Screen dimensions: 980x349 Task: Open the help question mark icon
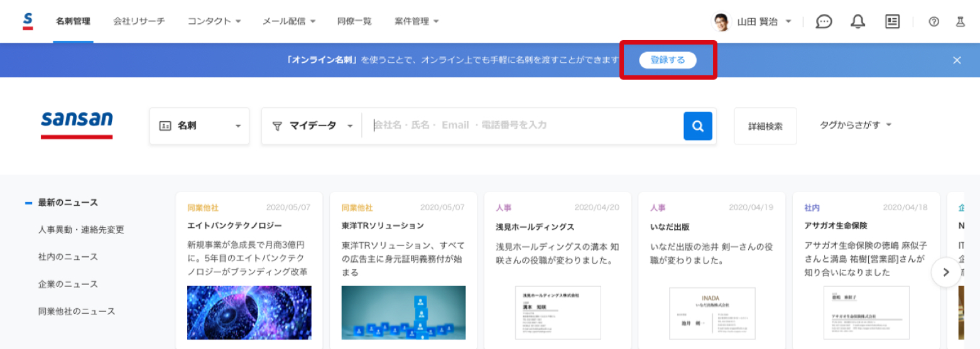click(x=934, y=21)
